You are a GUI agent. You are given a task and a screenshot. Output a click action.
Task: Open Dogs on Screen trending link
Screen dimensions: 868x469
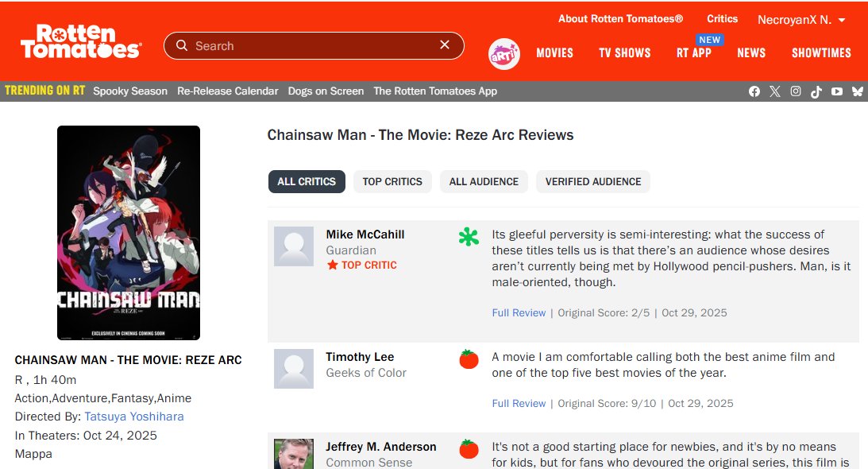326,91
